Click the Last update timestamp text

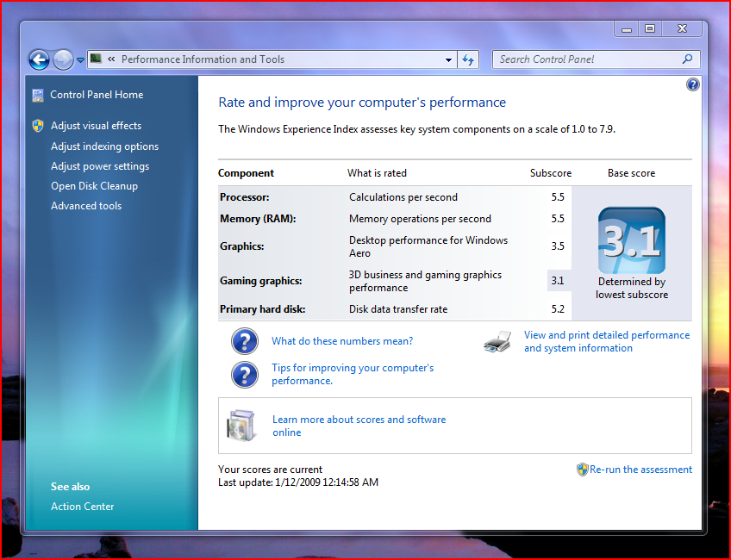[x=298, y=482]
